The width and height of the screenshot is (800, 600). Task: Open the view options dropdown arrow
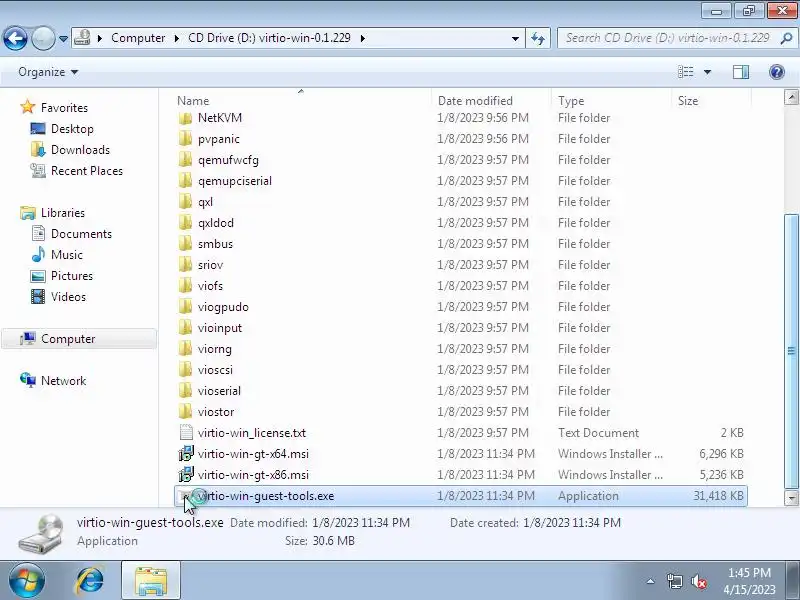pos(707,72)
